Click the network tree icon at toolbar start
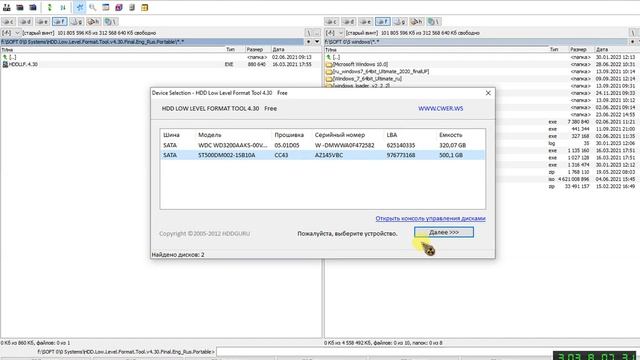 7,7
